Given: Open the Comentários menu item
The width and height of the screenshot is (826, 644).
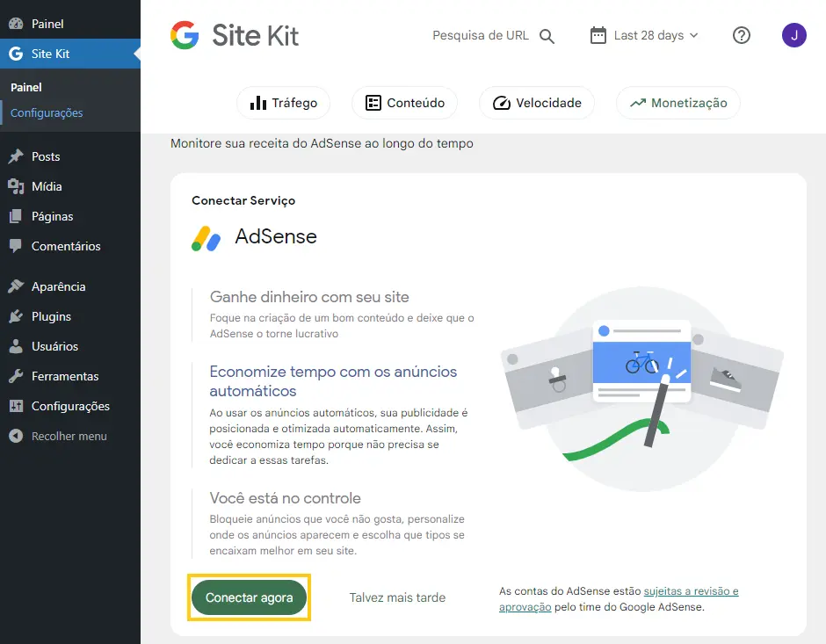Looking at the screenshot, I should click(x=70, y=246).
